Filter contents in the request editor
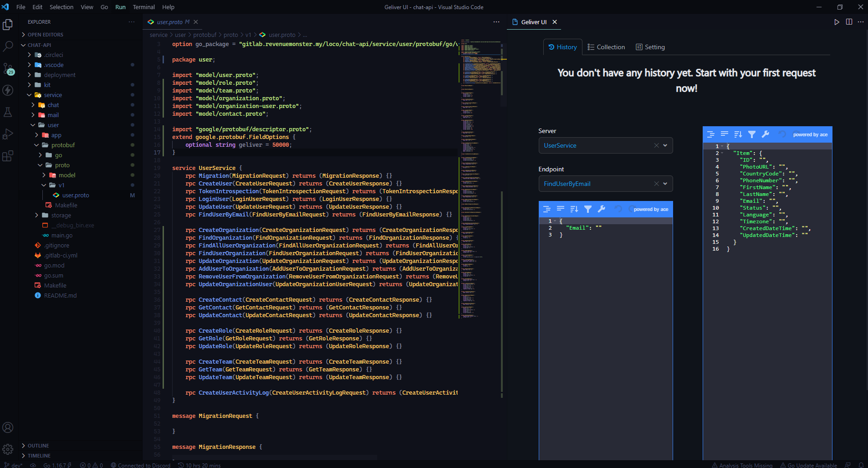 pos(588,209)
